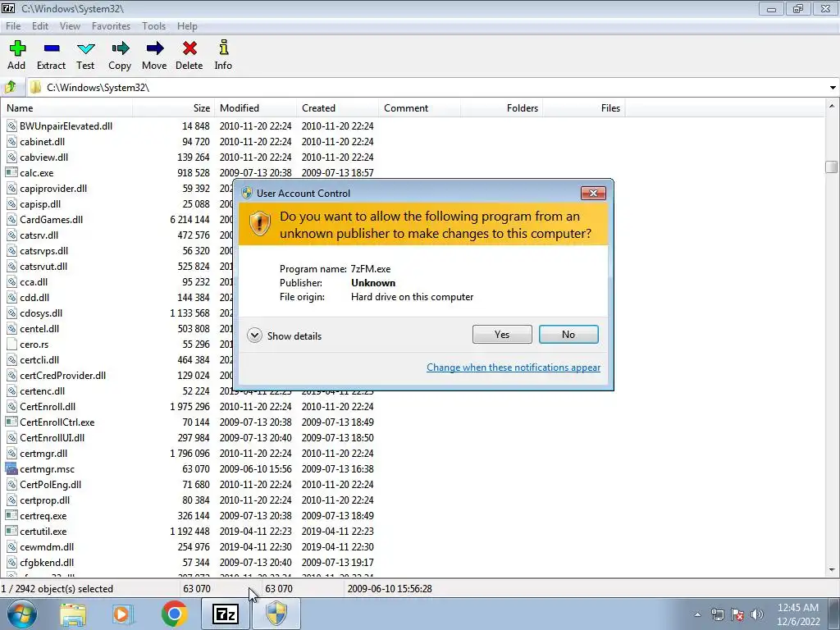
Task: Select CertEnrollUI.dll in the list
Action: pos(52,437)
